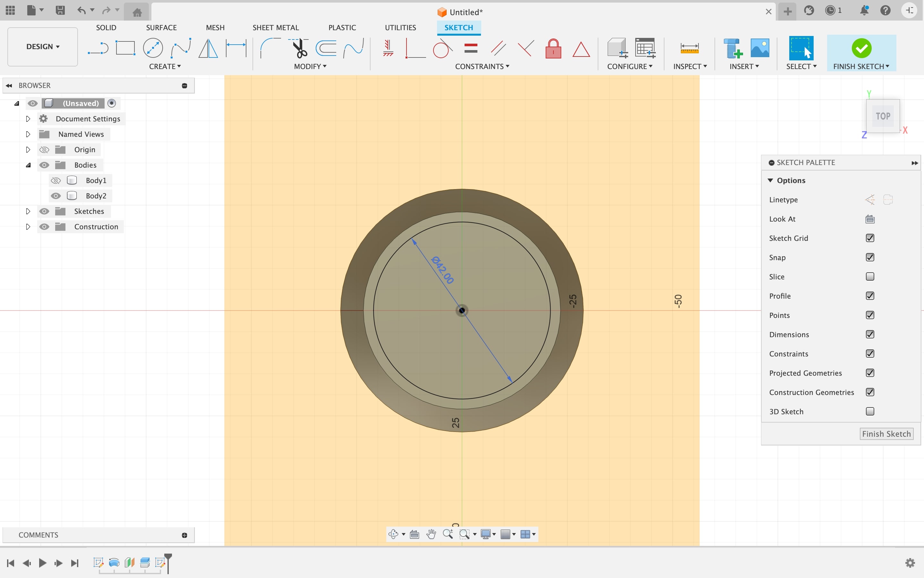Enable the 3D Sketch checkbox
924x578 pixels.
tap(870, 411)
